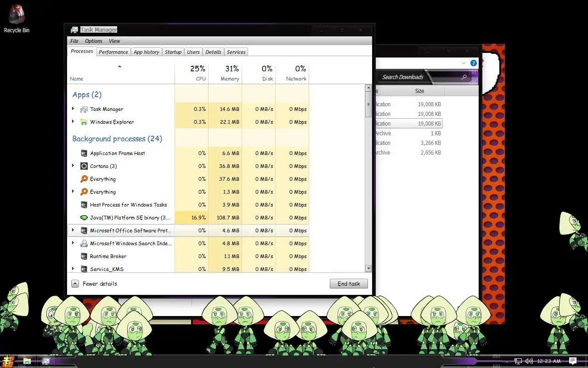Expand the Windows Explorer process row
Screen dimensions: 588x368
coord(73,122)
